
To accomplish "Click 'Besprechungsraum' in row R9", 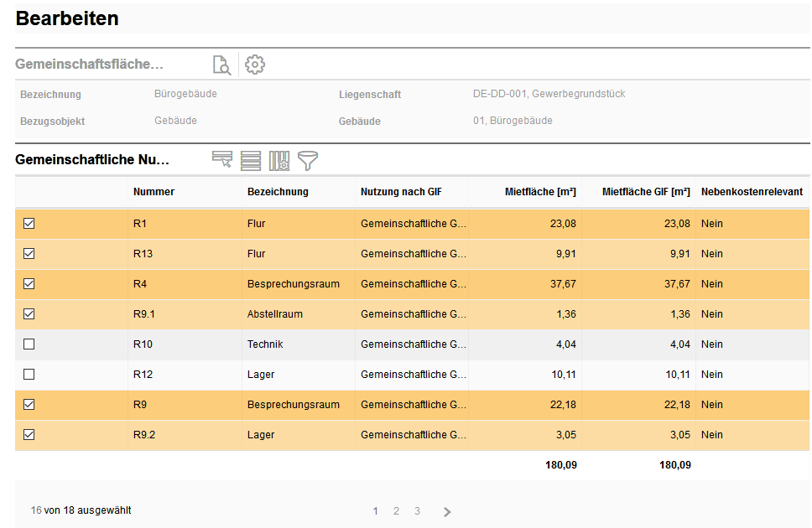I will (x=294, y=404).
